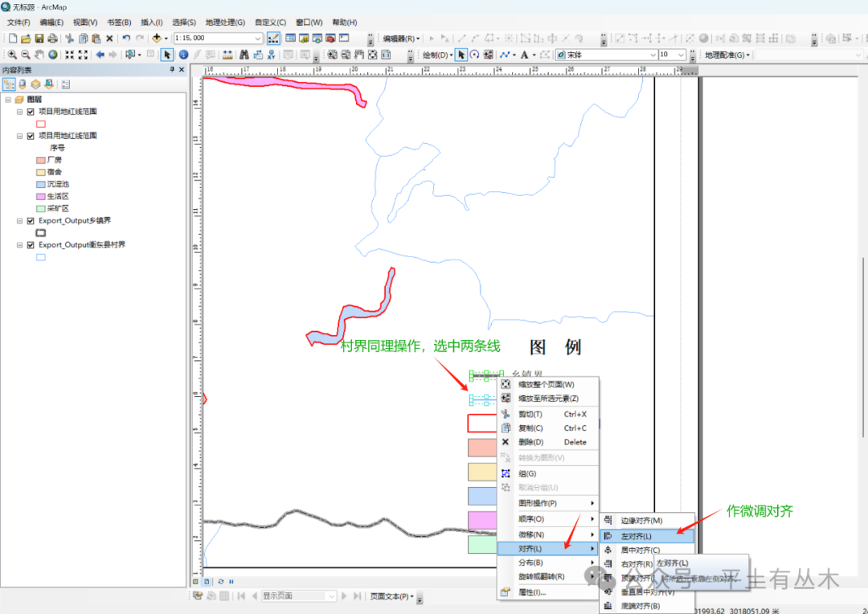
Task: Open table of contents Options icon
Action: tap(65, 84)
